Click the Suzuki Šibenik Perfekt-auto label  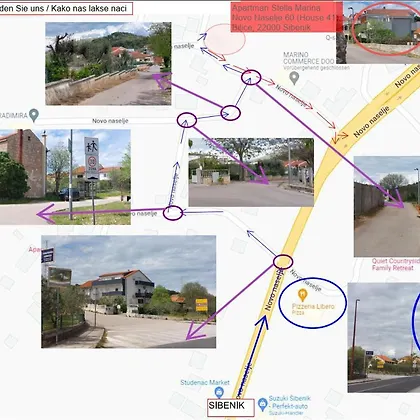(290, 405)
